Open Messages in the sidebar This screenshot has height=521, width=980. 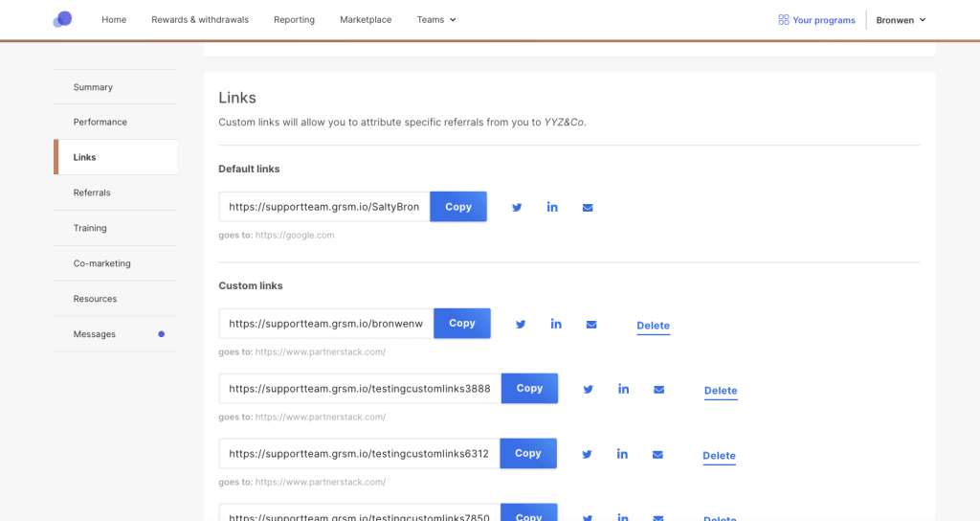(x=95, y=334)
